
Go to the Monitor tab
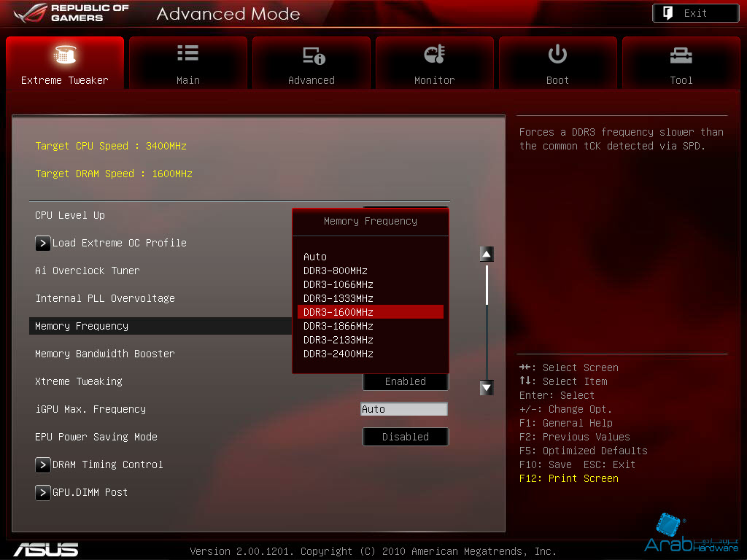pos(434,63)
